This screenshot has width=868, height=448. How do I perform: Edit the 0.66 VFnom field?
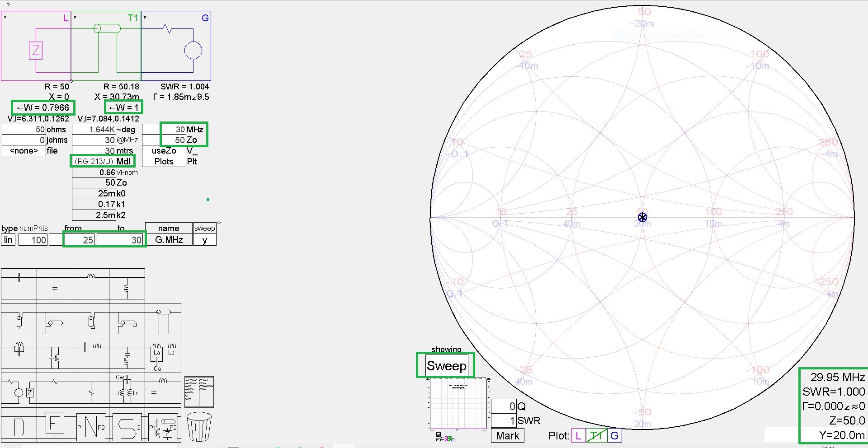(94, 173)
